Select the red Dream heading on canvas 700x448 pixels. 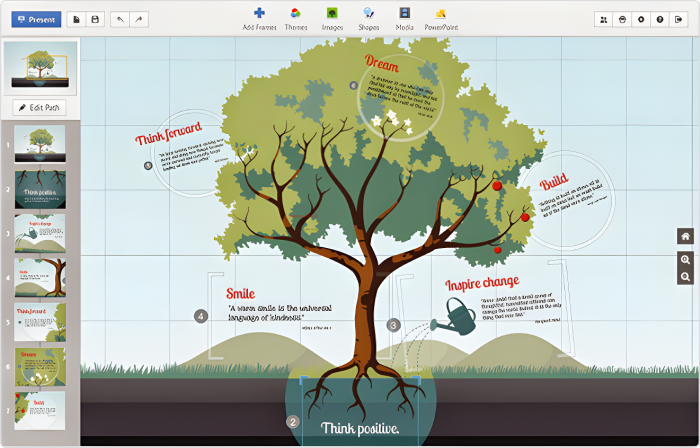[x=382, y=64]
